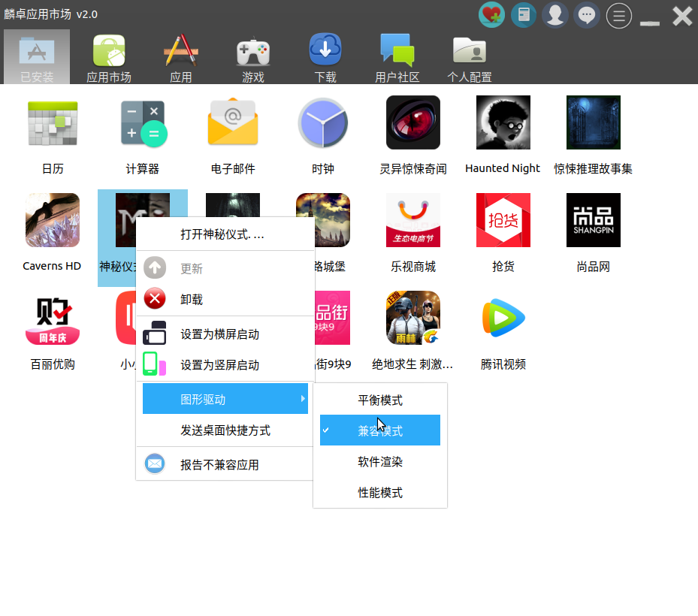Open the chat bubble feedback icon
The width and height of the screenshot is (698, 616).
click(587, 15)
